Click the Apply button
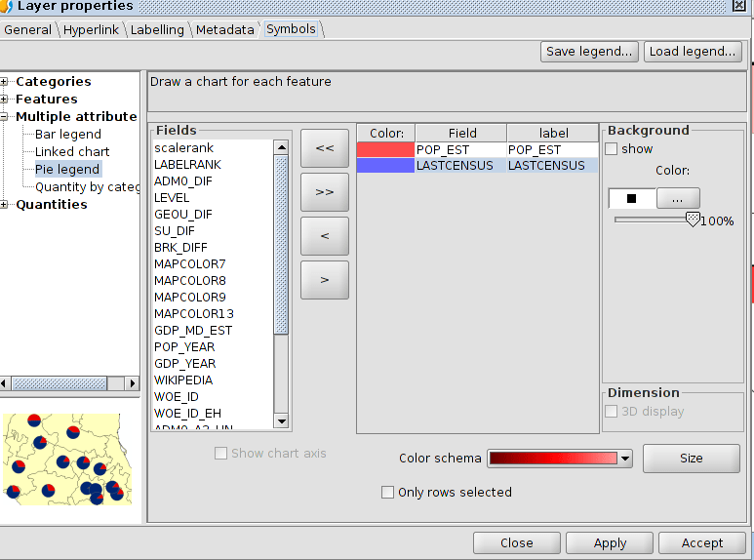 coord(610,543)
